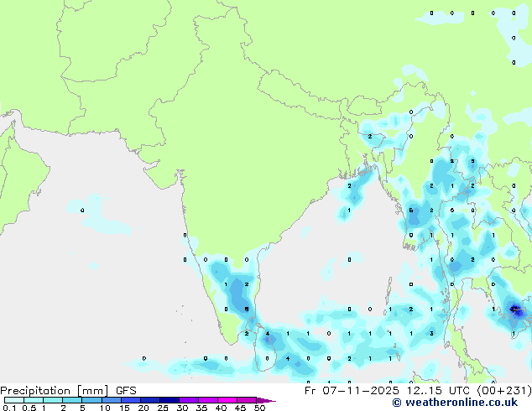Select the 40–45 mm magenta legend swatch
Screen dimensions: 532x411
point(227,400)
